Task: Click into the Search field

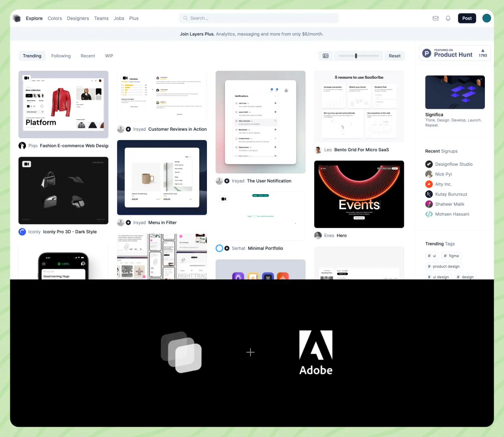Action: click(x=259, y=18)
